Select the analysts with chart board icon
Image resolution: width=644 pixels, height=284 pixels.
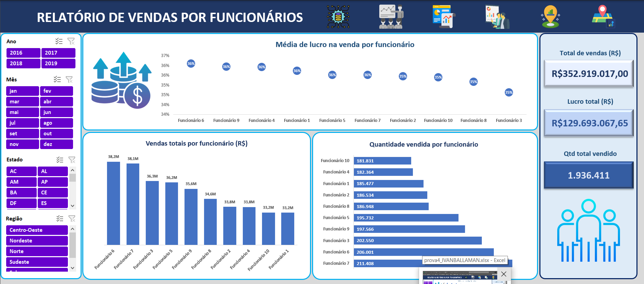tap(497, 16)
